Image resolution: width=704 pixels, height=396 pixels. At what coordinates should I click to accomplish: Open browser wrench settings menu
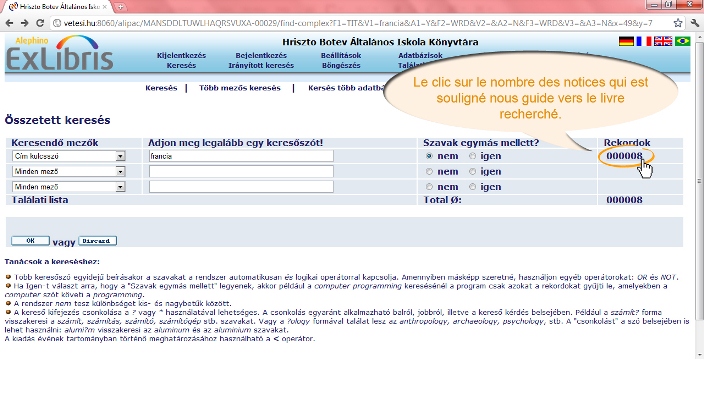[x=695, y=23]
